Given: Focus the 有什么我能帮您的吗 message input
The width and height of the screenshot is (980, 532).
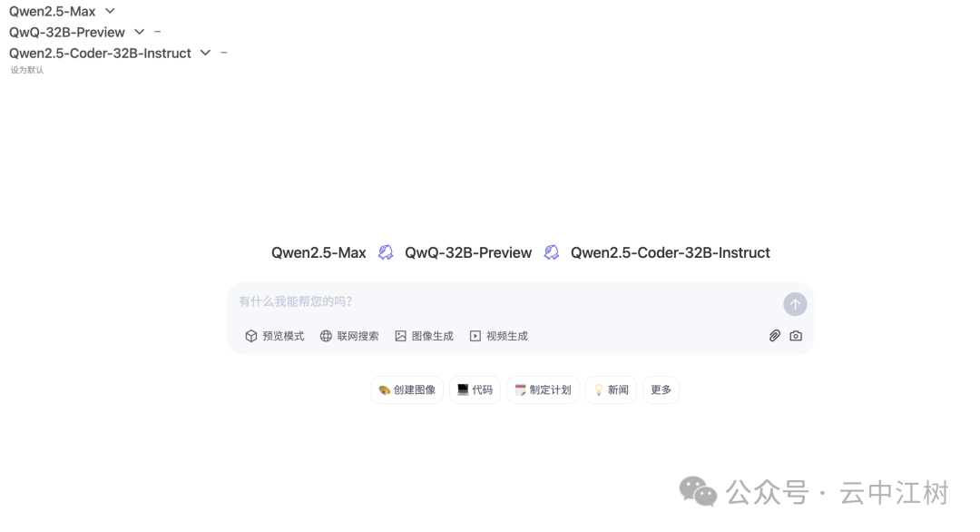Looking at the screenshot, I should [506, 302].
